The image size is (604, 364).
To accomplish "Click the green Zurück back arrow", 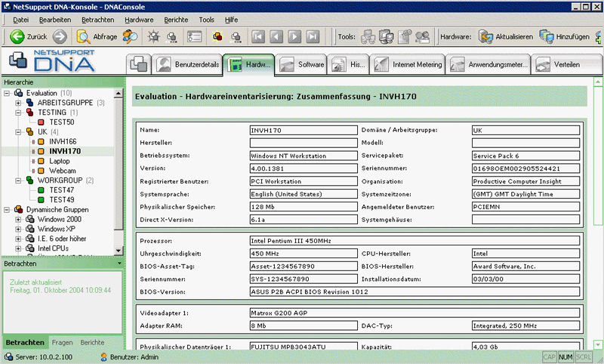I will point(17,36).
